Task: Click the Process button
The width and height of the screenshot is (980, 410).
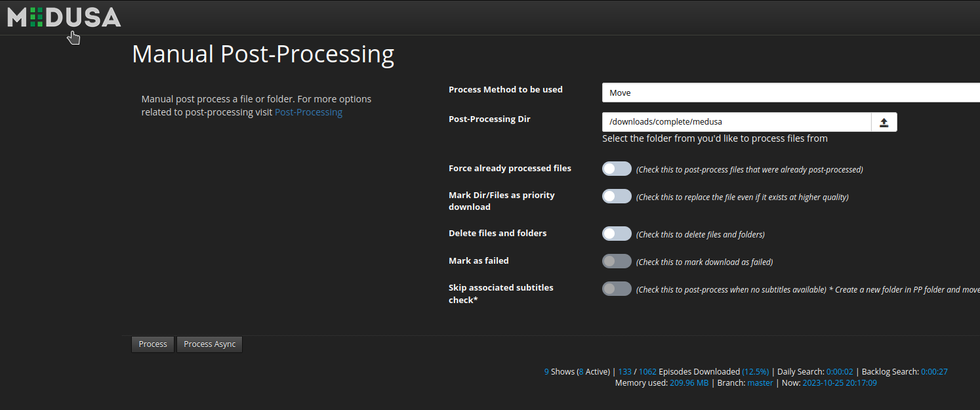Action: tap(152, 344)
